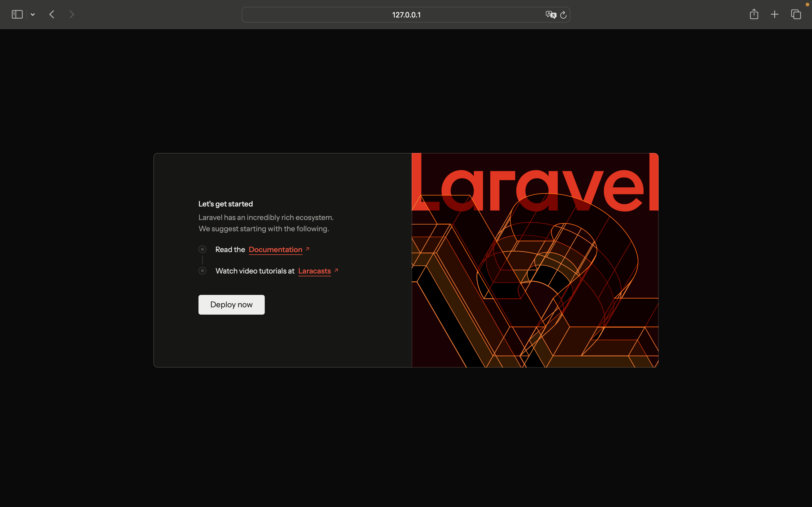Toggle the Safari sidebar icon
Image resolution: width=812 pixels, height=507 pixels.
point(17,14)
